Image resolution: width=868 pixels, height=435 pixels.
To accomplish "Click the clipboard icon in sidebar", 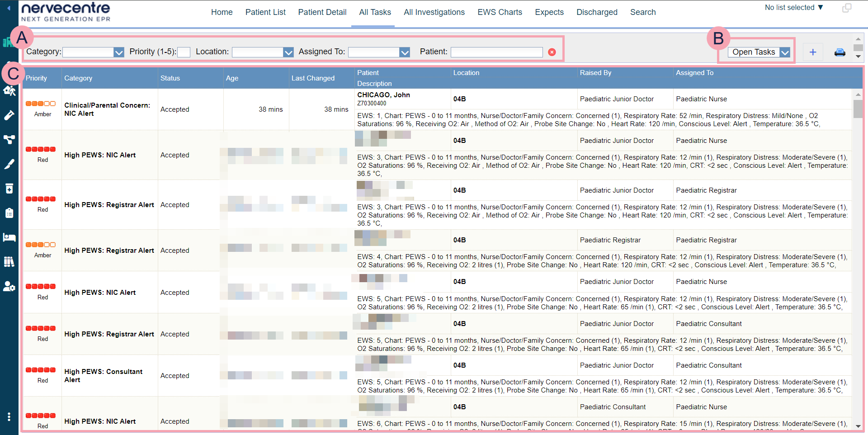I will [9, 213].
